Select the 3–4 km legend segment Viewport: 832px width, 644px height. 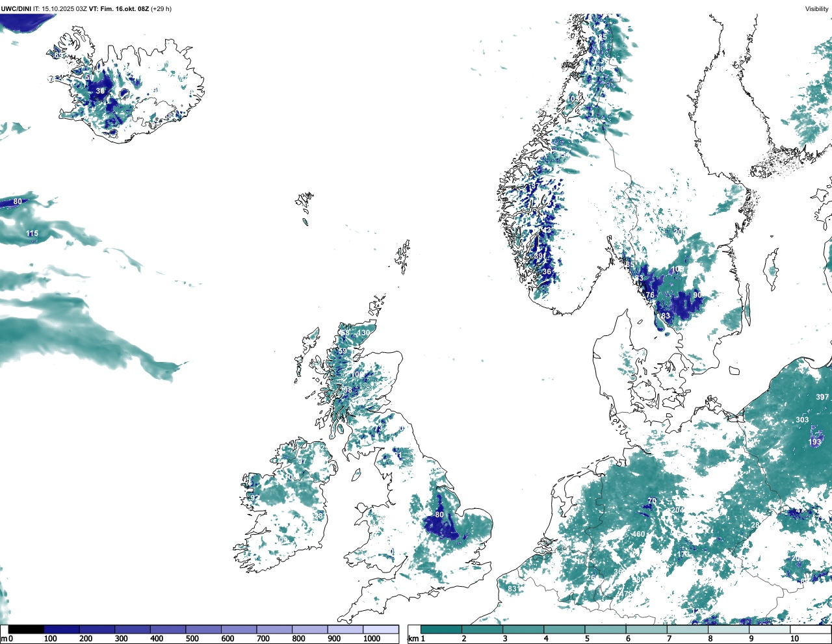tap(523, 629)
